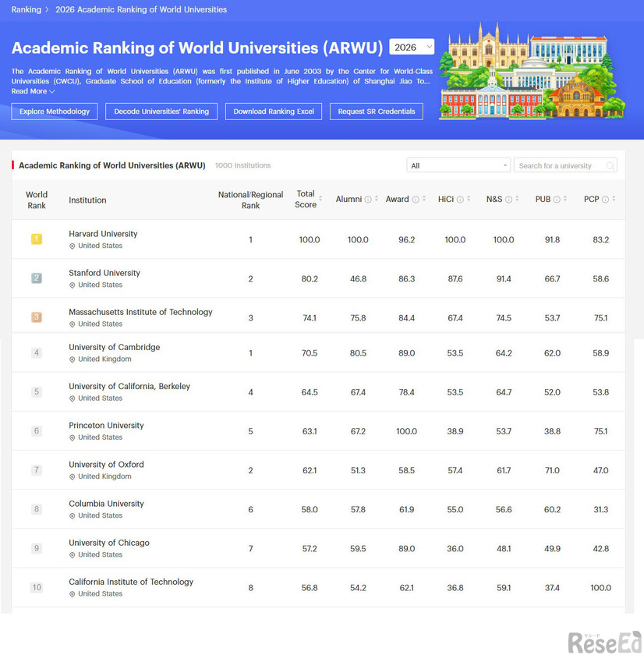This screenshot has width=644, height=655.
Task: Click Harvard's gold rank 1 badge
Action: tap(37, 239)
